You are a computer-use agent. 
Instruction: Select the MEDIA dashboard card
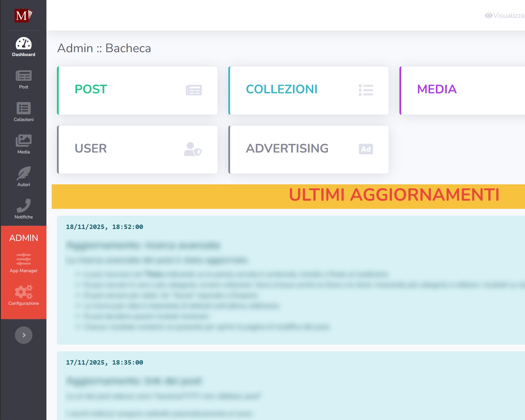[x=462, y=90]
